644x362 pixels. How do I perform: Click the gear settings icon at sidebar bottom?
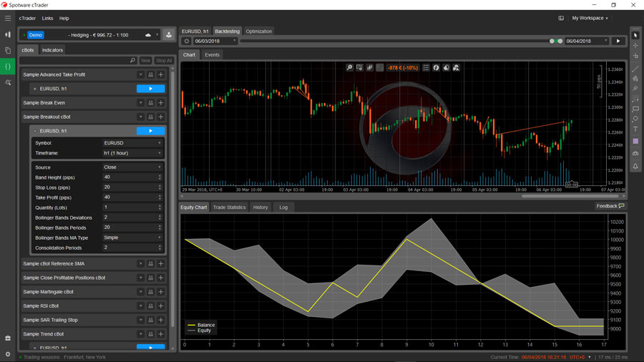(8, 354)
